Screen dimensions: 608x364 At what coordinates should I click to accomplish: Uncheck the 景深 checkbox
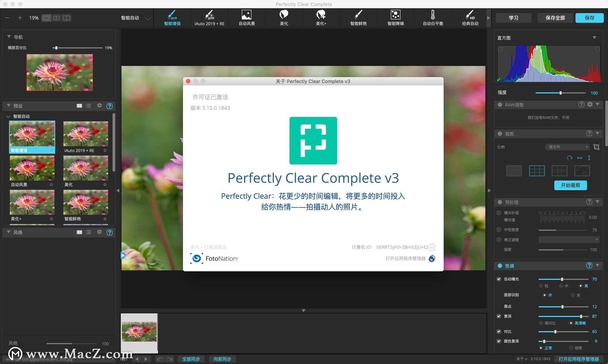499,316
